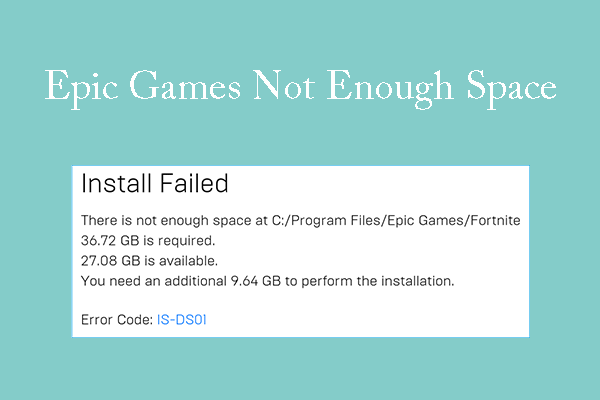Click the 'Epic Games Not Enough Space' title
Image resolution: width=600 pixels, height=400 pixels.
point(300,88)
